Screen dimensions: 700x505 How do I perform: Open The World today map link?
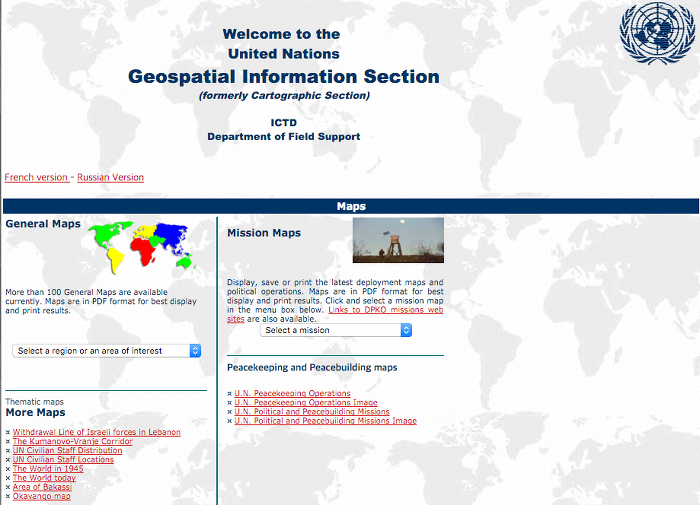[x=44, y=478]
